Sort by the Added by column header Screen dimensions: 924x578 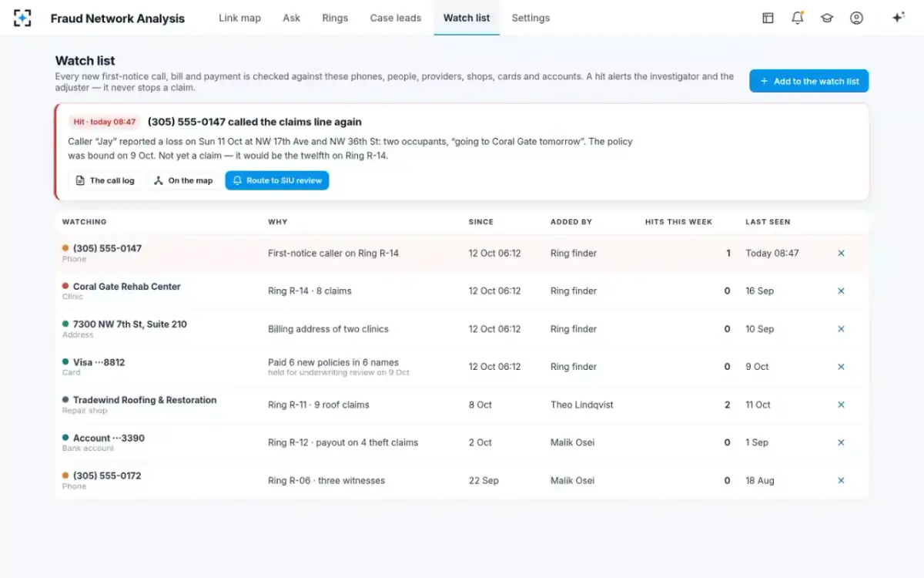coord(571,222)
